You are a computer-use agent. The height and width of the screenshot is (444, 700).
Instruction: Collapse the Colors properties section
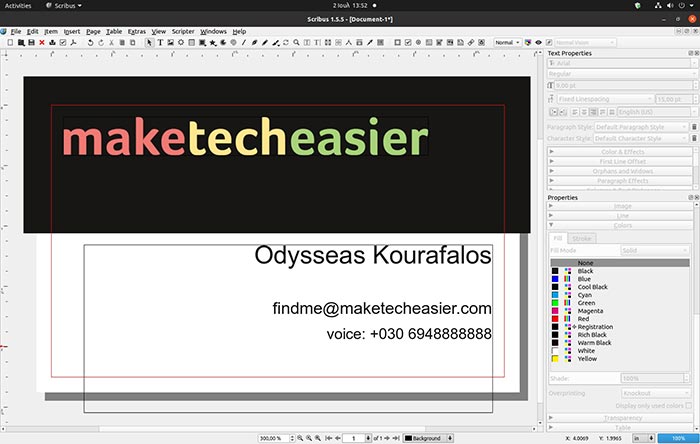(620, 225)
